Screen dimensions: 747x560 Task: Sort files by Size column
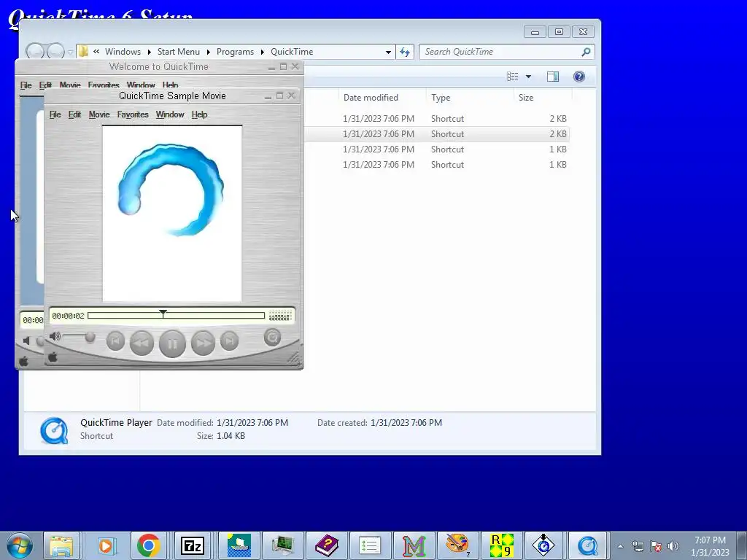(543, 98)
